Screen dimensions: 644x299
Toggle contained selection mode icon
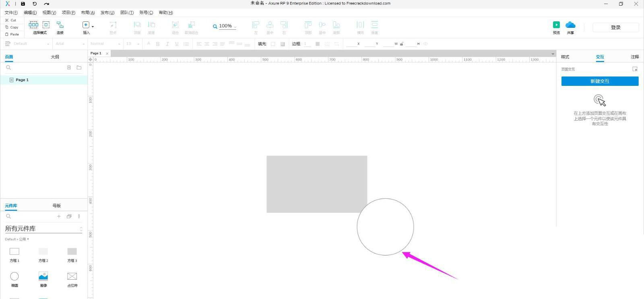(x=46, y=25)
